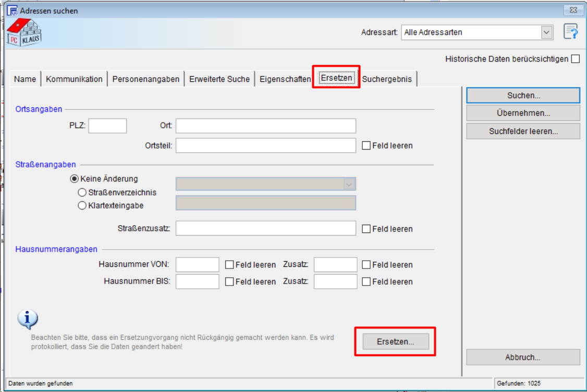The height and width of the screenshot is (392, 587).
Task: Expand the Straßenverzeichnis combo box arrow
Action: click(x=349, y=184)
